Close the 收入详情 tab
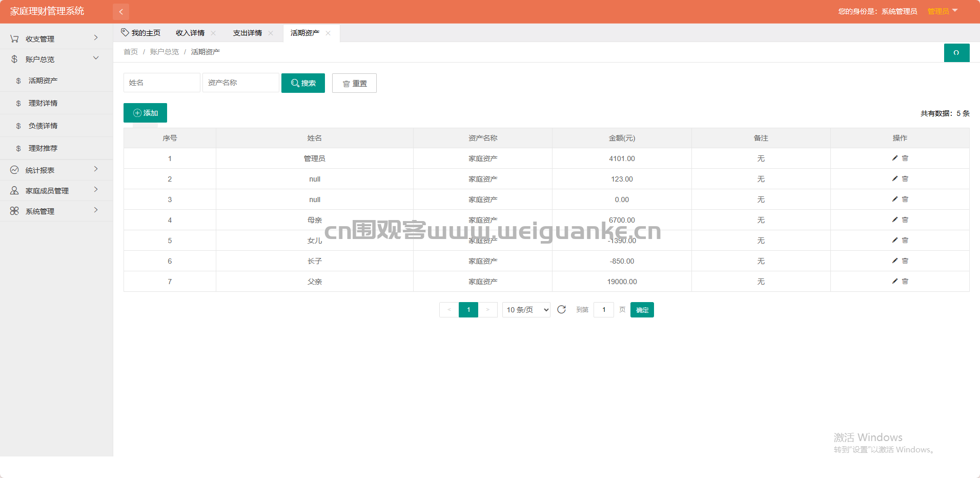This screenshot has width=980, height=478. pos(213,33)
